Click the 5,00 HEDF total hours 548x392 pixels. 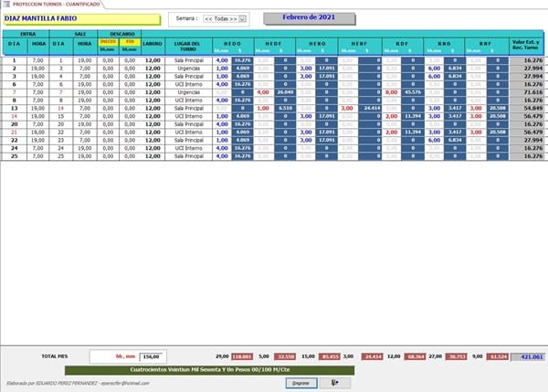pos(264,356)
